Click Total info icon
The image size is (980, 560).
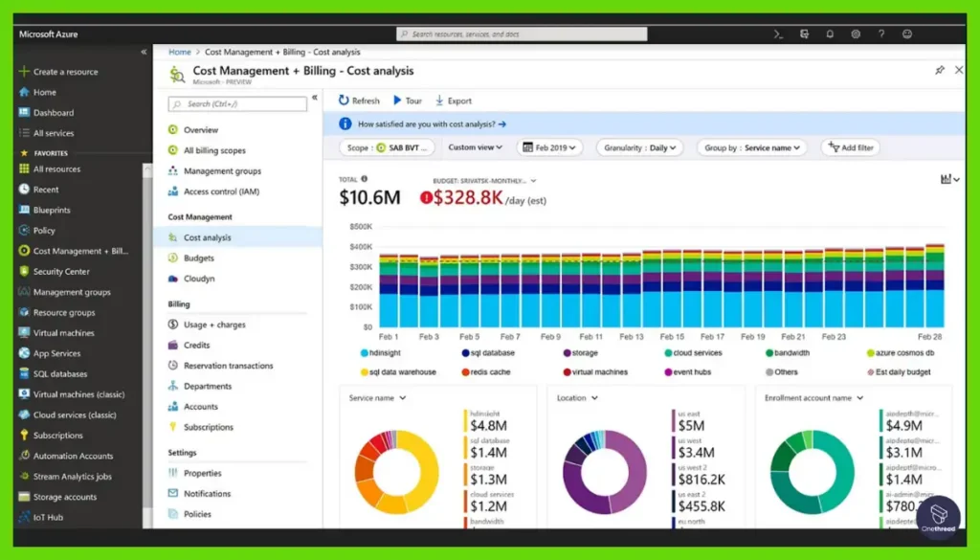coord(365,179)
